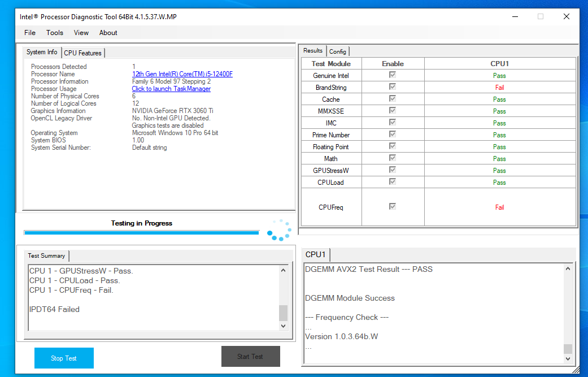Screen dimensions: 588x377
Task: Toggle the Cache enable checkbox
Action: click(393, 99)
